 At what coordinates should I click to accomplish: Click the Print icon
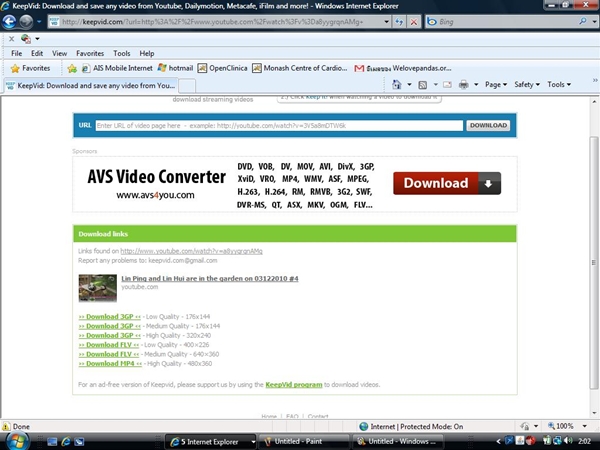463,85
